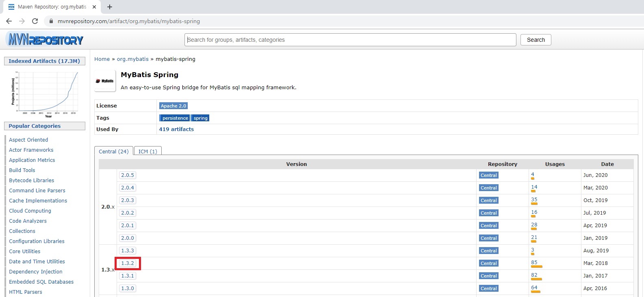The width and height of the screenshot is (644, 297).
Task: Click the MyBatis project logo
Action: (105, 81)
